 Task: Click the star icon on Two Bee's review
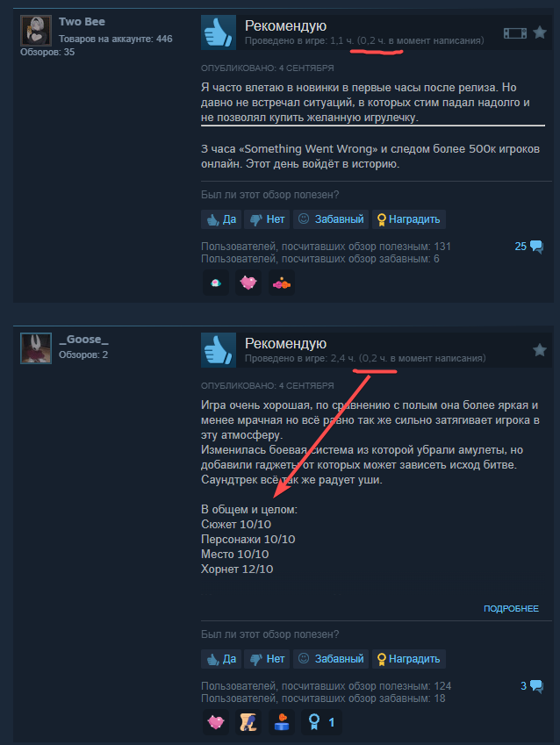click(x=540, y=32)
